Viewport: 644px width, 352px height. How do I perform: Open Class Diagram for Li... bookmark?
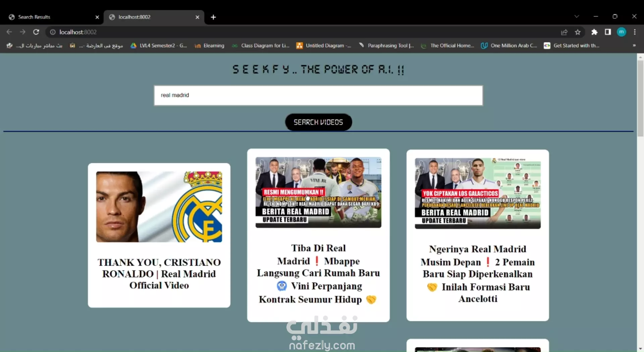[261, 45]
